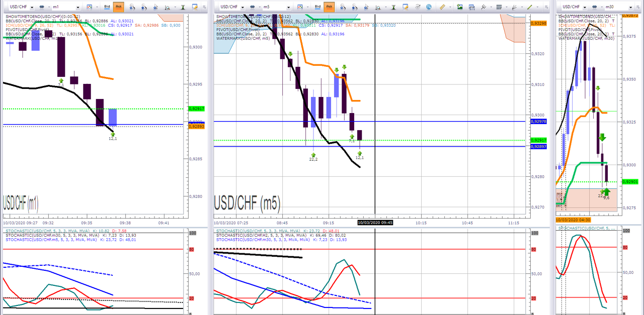Open toolbar overflow arrow in m5 chart

click(x=546, y=7)
